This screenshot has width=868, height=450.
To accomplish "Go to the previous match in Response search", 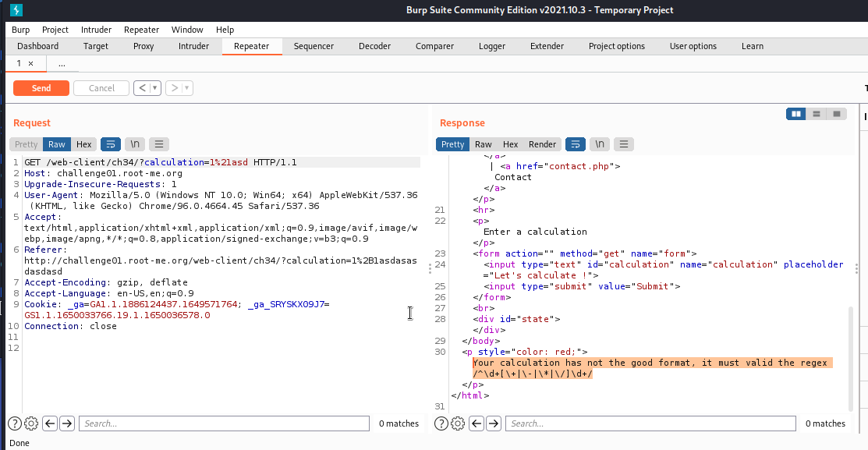I will click(477, 423).
